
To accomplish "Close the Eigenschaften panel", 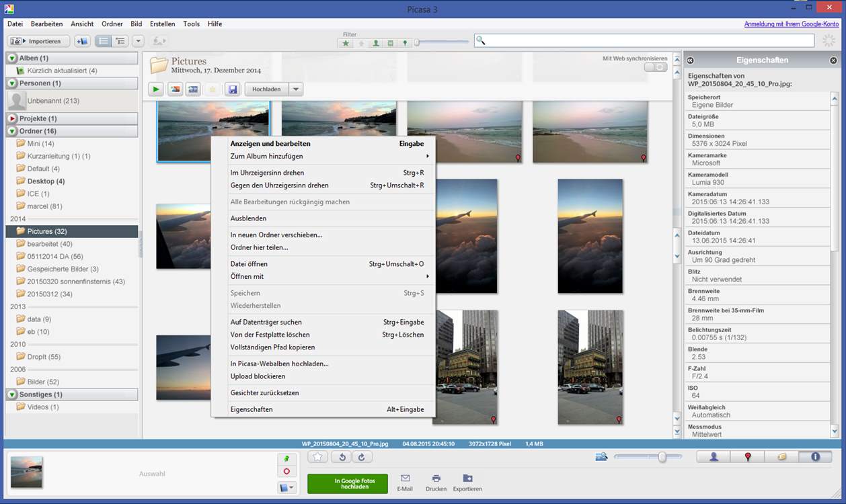I will pyautogui.click(x=834, y=60).
